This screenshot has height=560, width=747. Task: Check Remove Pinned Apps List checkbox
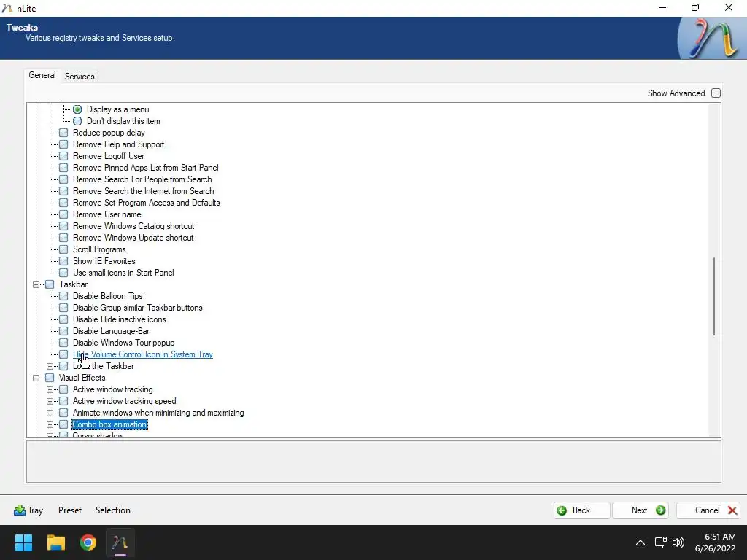(63, 168)
